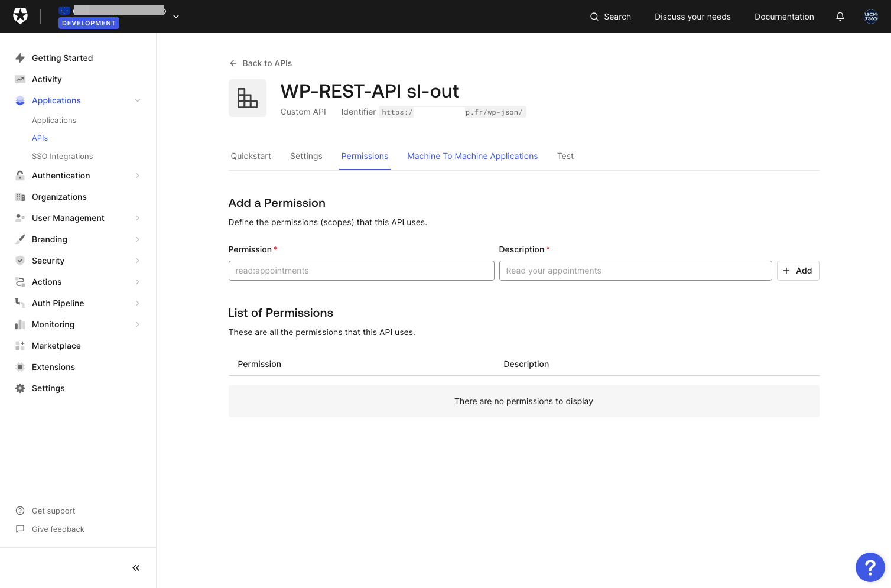Click the Organizations building icon

point(20,197)
